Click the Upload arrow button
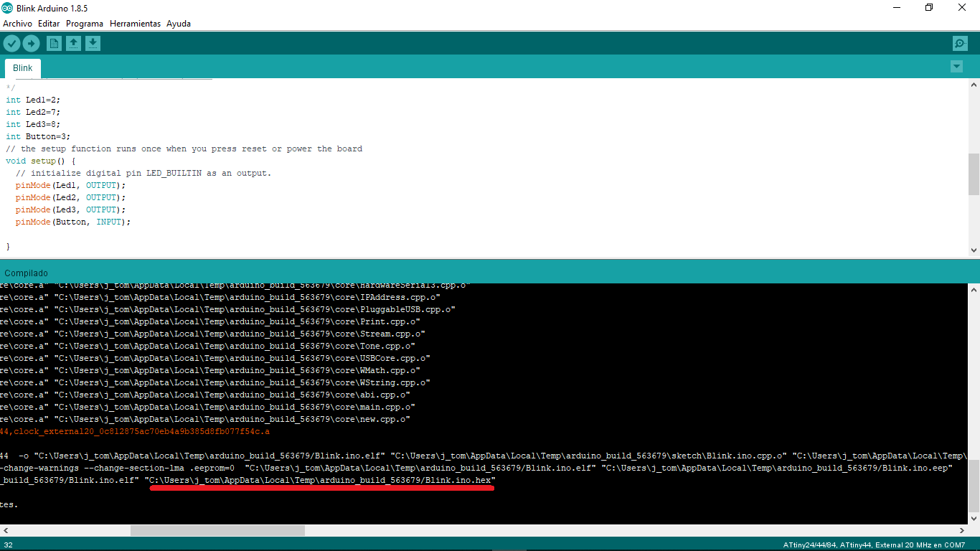Screen dimensions: 980x551 coord(31,44)
